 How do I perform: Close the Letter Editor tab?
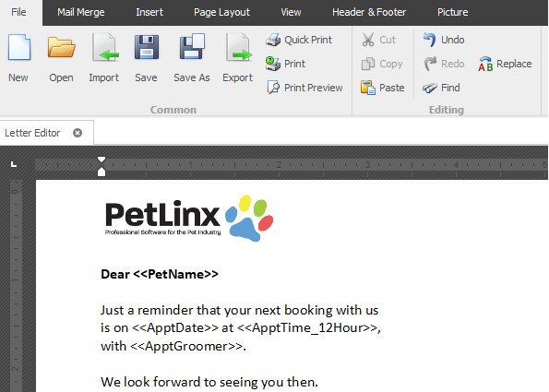click(78, 133)
